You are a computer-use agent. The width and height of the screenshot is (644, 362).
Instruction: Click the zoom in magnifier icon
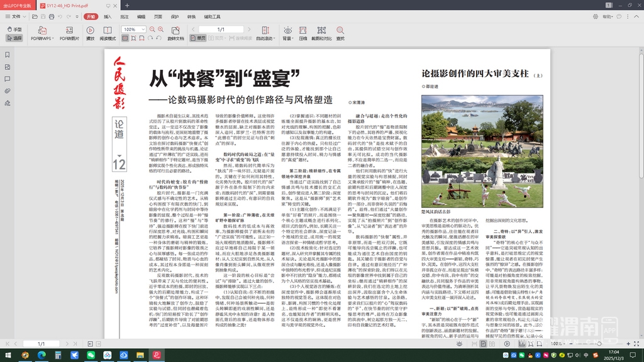tap(160, 30)
